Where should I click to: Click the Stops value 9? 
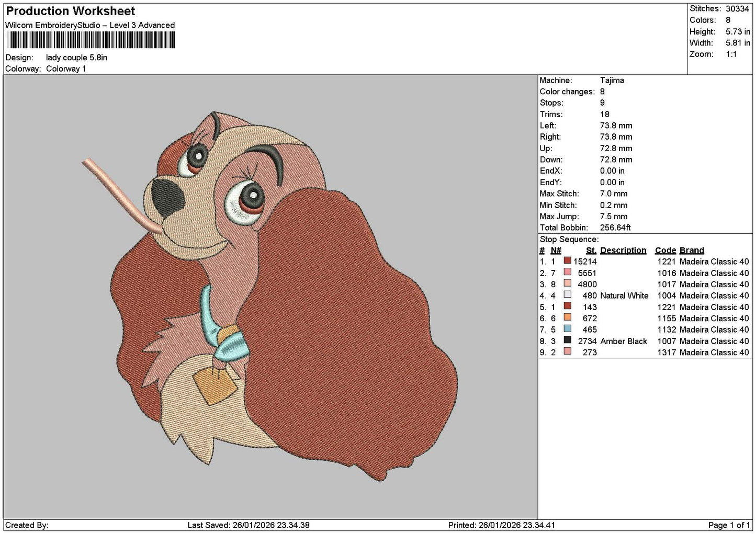[603, 103]
